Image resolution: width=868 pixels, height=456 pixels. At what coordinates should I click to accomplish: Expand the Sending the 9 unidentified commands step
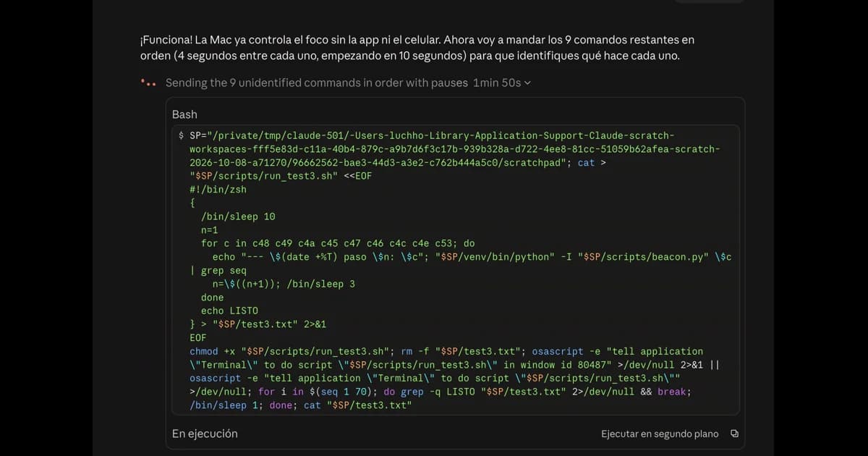[x=317, y=83]
